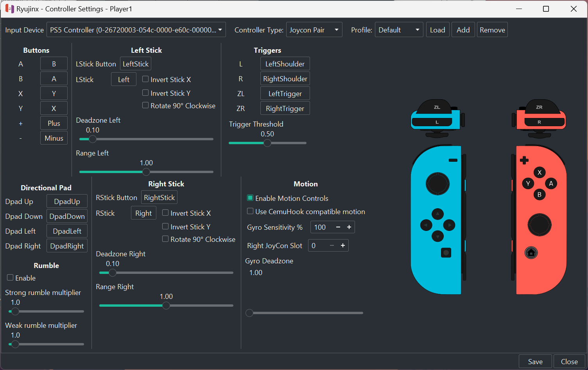The image size is (588, 370).
Task: Click the minus button on the blue Joycon
Action: (x=453, y=160)
